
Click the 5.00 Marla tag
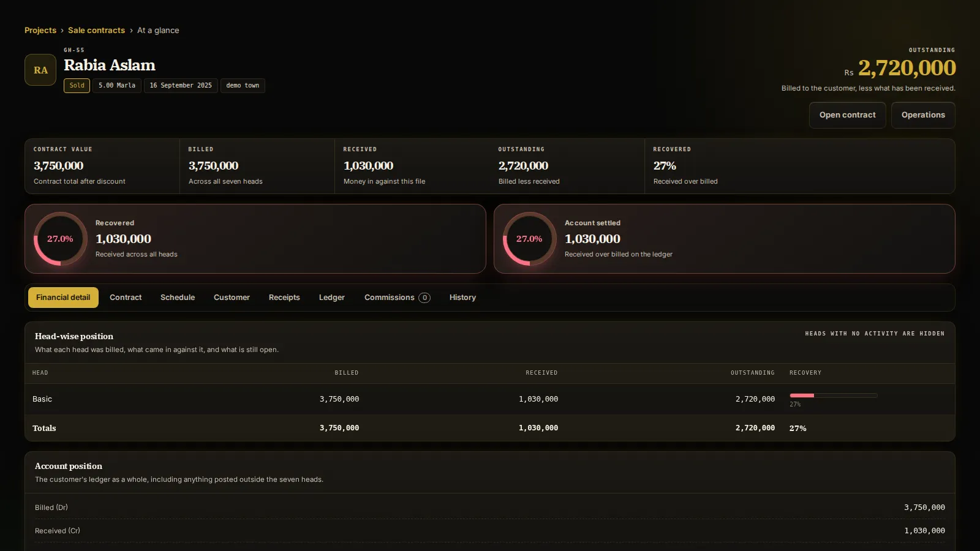pos(117,86)
